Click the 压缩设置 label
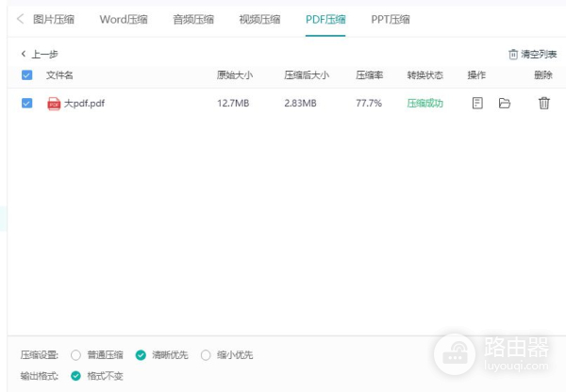Image resolution: width=566 pixels, height=392 pixels. coord(40,355)
